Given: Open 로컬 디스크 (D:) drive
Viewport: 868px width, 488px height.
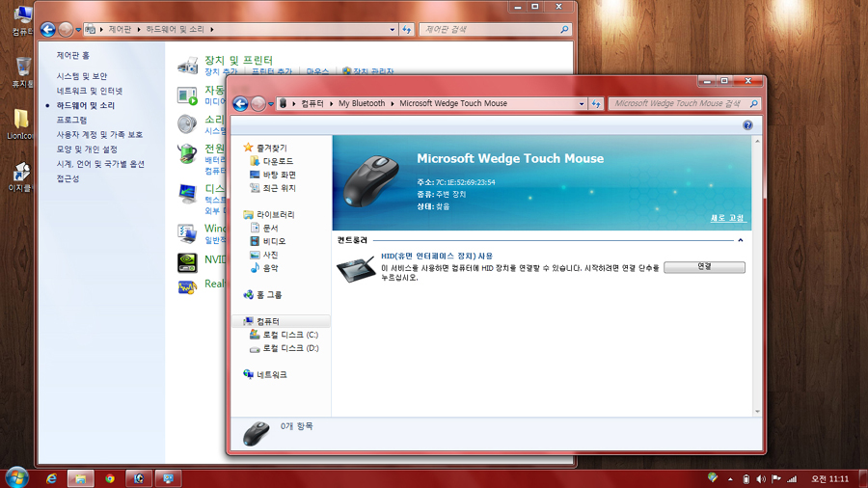Looking at the screenshot, I should (290, 348).
